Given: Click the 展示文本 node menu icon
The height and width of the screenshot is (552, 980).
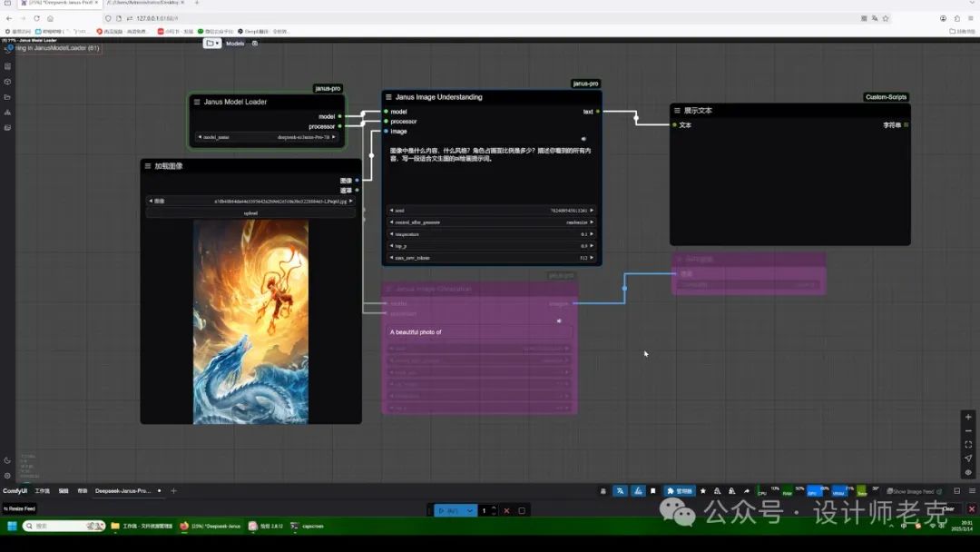Looking at the screenshot, I should point(677,110).
